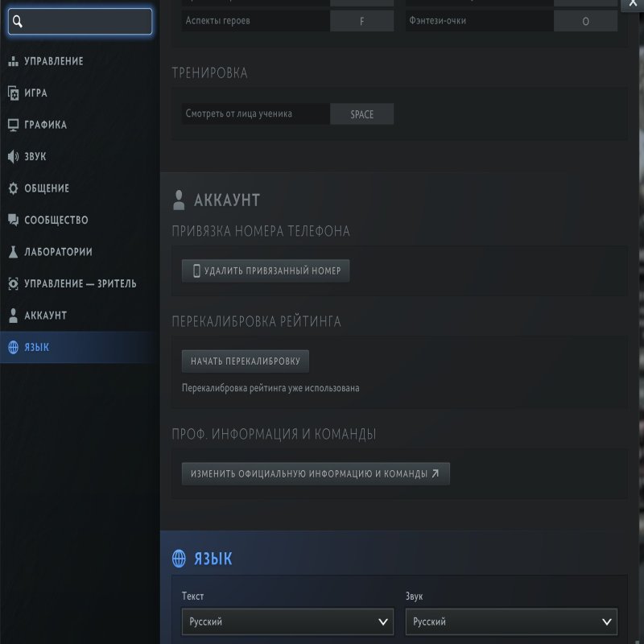
Task: Click the SPACE hotkey binding for Смотреть от лица ученика
Action: 361,114
